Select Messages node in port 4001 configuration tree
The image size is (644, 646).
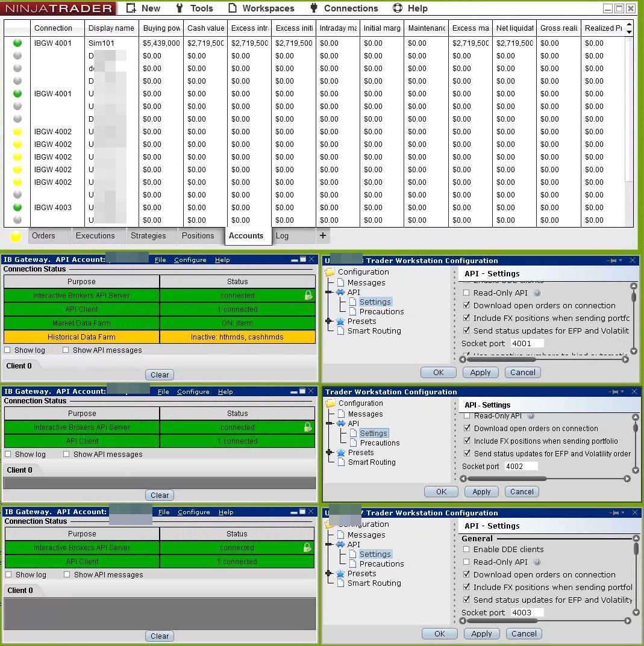point(366,282)
